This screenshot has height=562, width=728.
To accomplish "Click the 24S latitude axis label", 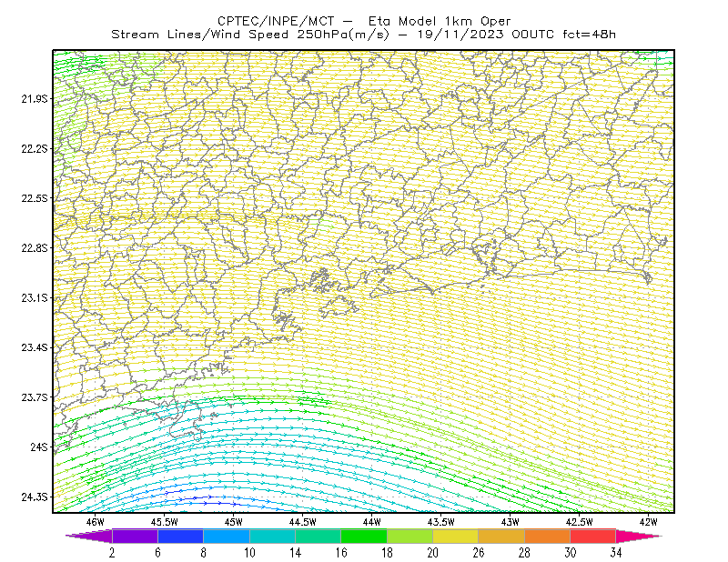I will [39, 447].
